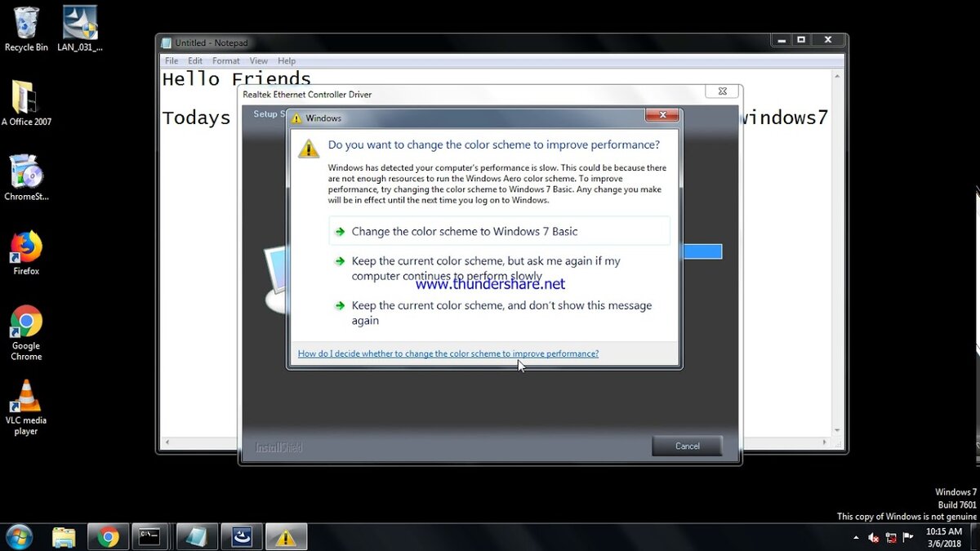Screen dimensions: 980x551
Task: Open the LAN_031 installer desktop icon
Action: 79,29
